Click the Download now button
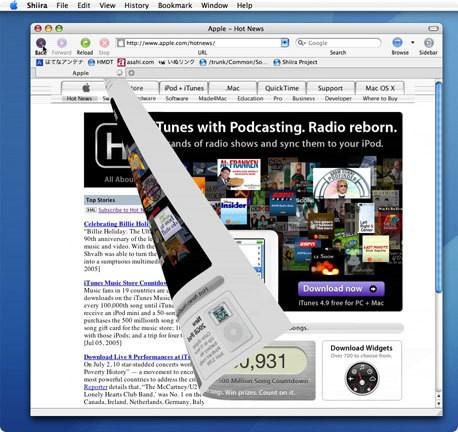The image size is (458, 432). coord(341,289)
